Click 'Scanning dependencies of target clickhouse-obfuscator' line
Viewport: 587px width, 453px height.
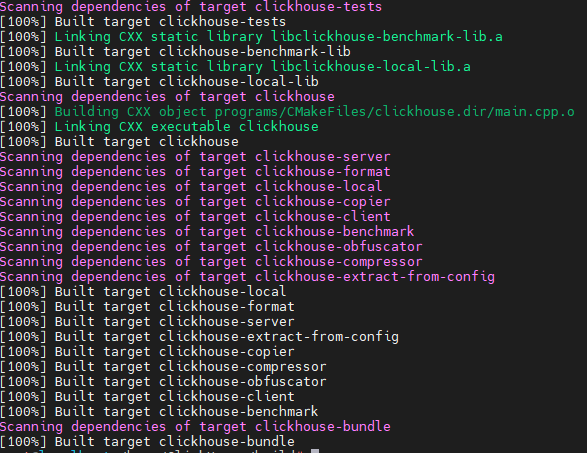211,247
